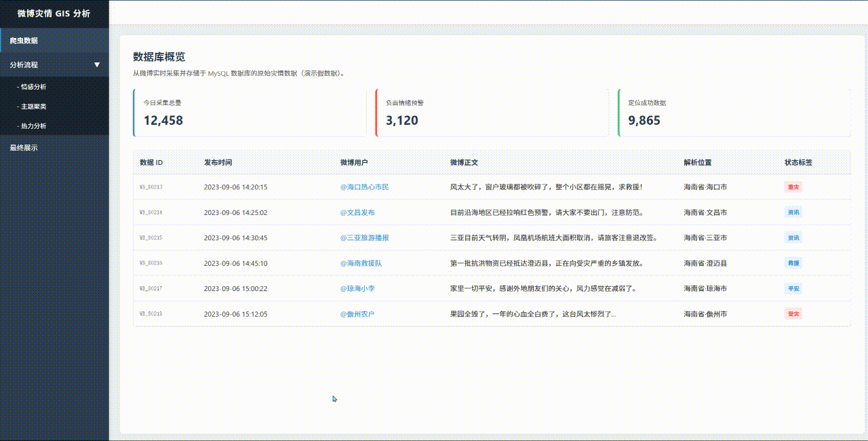Collapse the 分析流程 menu arrow
The height and width of the screenshot is (441, 868).
[x=97, y=65]
